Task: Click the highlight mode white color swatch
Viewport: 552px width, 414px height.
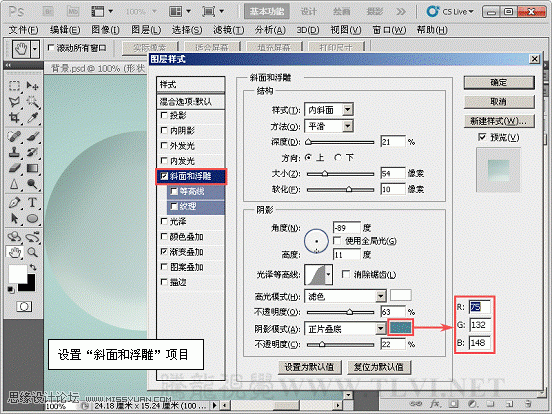Action: 401,295
